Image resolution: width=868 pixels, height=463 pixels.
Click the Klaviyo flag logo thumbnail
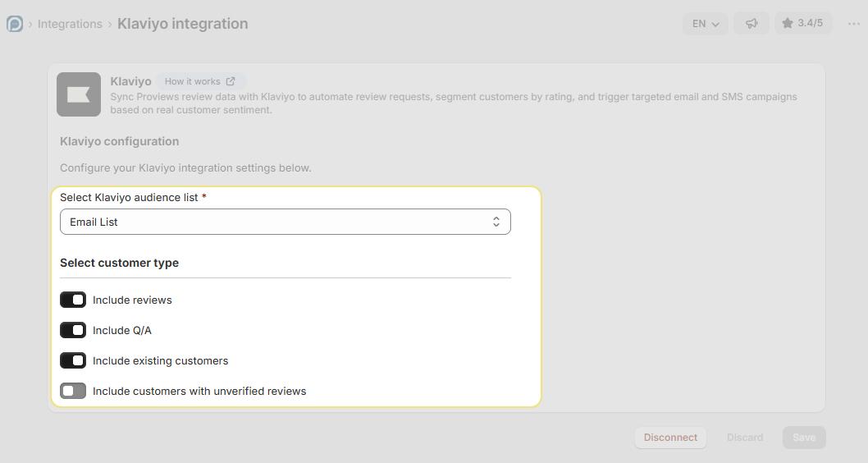79,94
